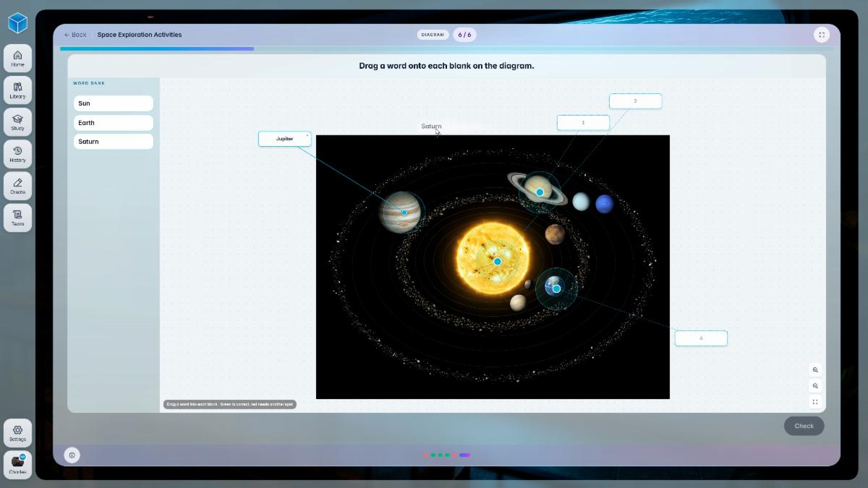
Task: Click the 6 / 6 progress counter
Action: click(x=464, y=35)
